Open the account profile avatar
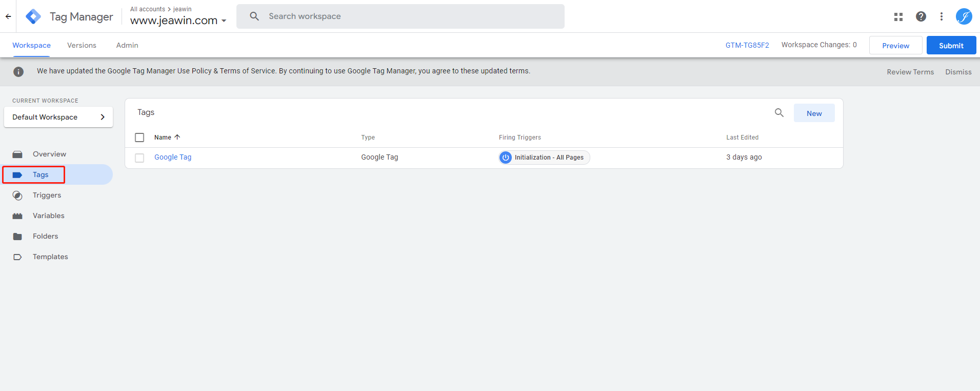 964,16
